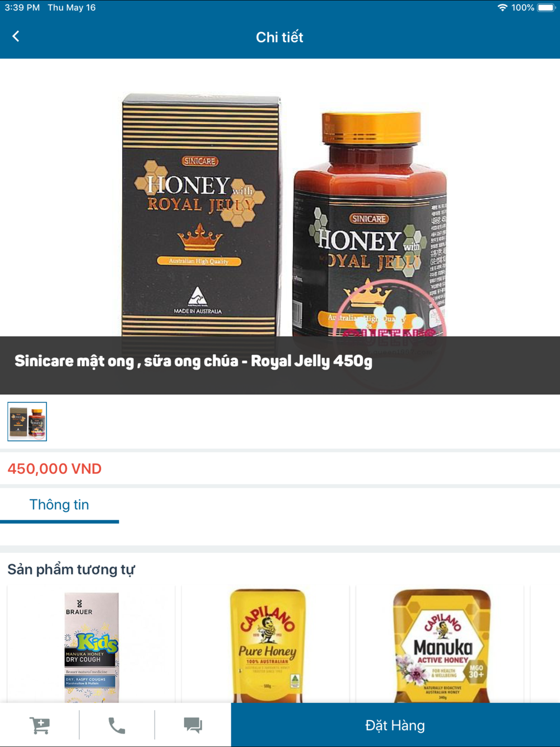
Task: Tap the Wi-Fi status icon
Action: 502,8
